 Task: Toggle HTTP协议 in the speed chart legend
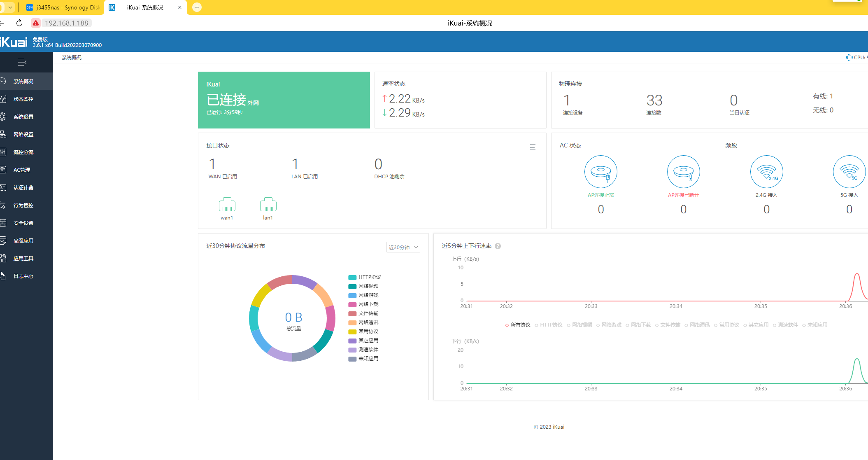tap(549, 325)
